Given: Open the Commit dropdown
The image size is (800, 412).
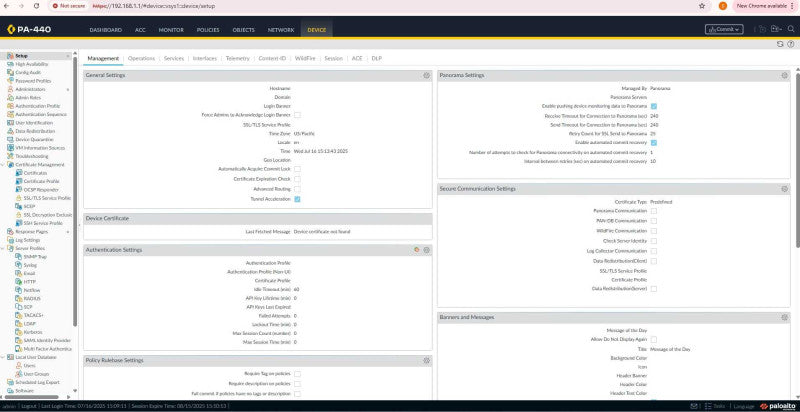Looking at the screenshot, I should point(724,29).
